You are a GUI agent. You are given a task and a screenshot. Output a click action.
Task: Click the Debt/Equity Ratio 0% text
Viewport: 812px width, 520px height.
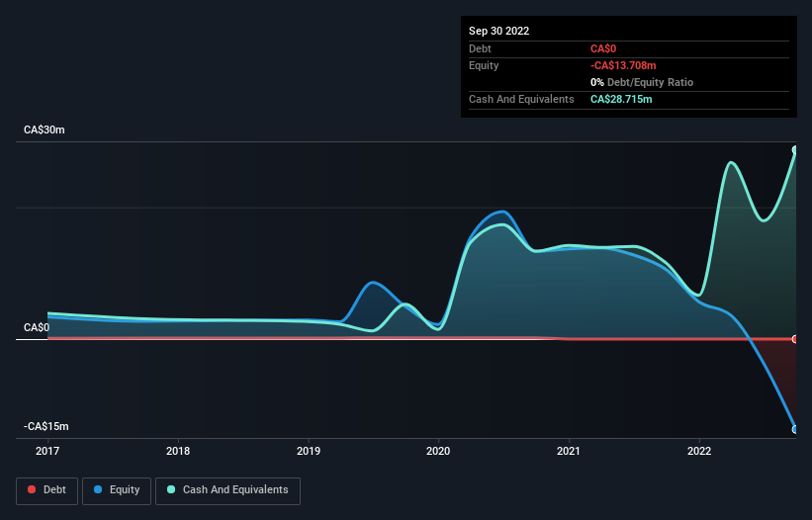642,82
